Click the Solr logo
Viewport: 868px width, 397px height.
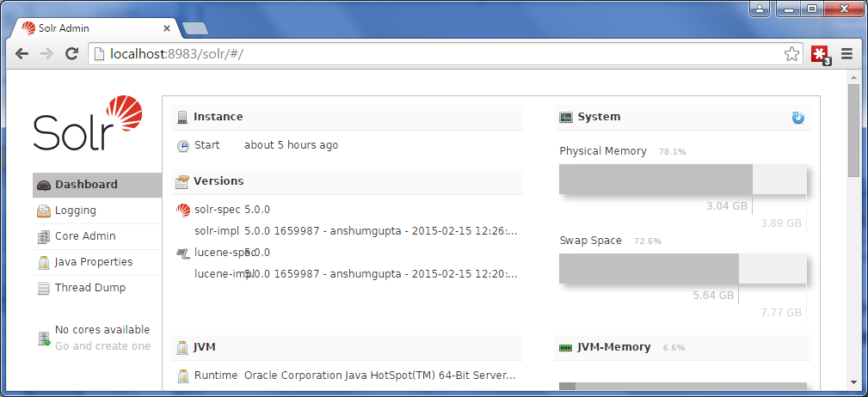[x=88, y=123]
